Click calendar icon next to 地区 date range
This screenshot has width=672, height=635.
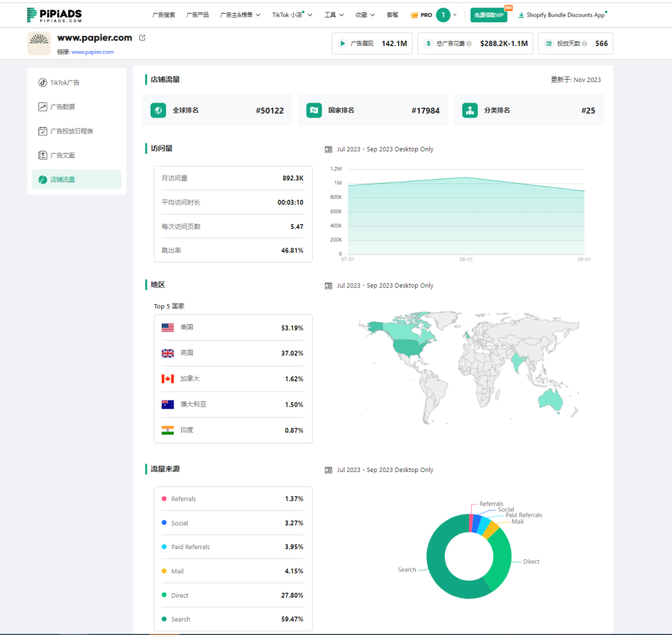click(329, 285)
